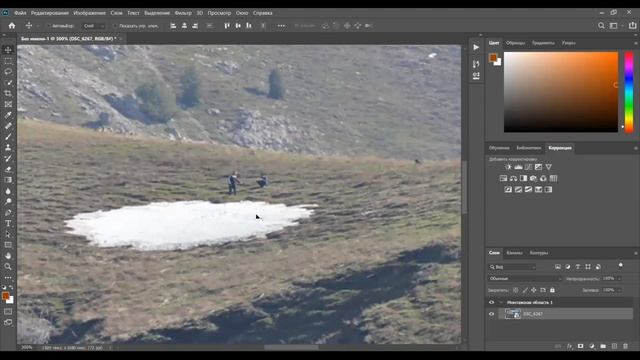Click the DSC_6267 layer thumbnail
This screenshot has height=360, width=640.
[x=513, y=314]
